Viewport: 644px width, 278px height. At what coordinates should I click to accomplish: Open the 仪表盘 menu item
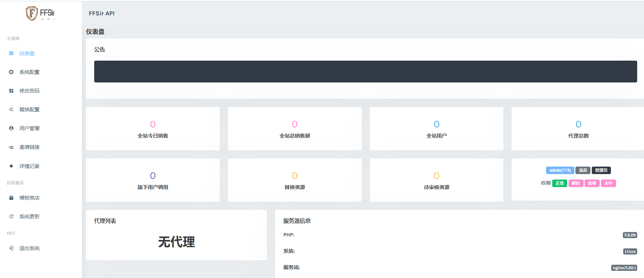pyautogui.click(x=27, y=53)
